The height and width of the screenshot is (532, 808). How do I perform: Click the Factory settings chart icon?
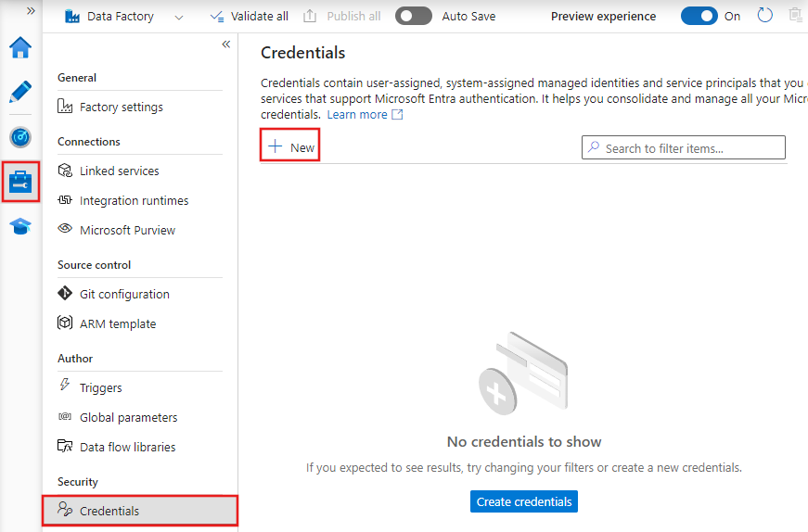coord(65,106)
